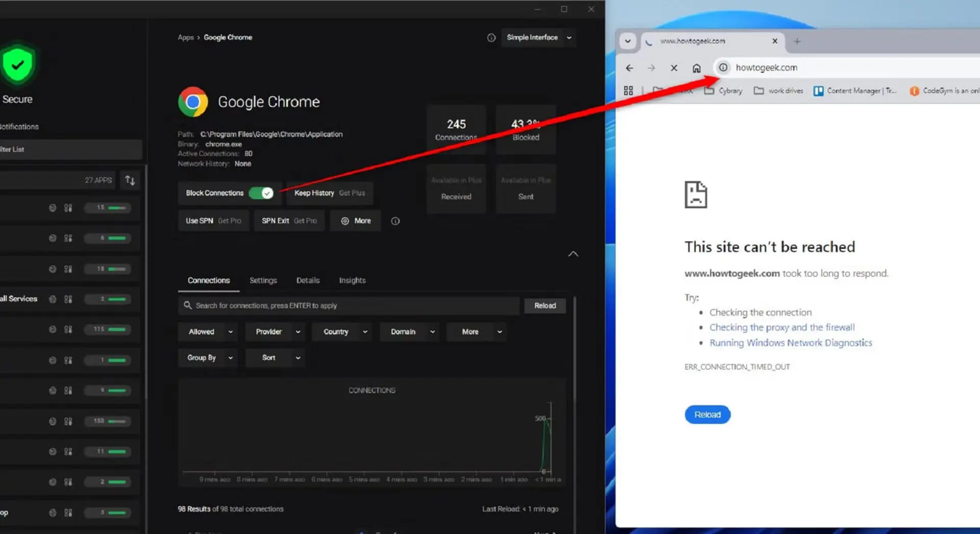
Task: Open site information icon in Chrome address bar
Action: pos(723,67)
